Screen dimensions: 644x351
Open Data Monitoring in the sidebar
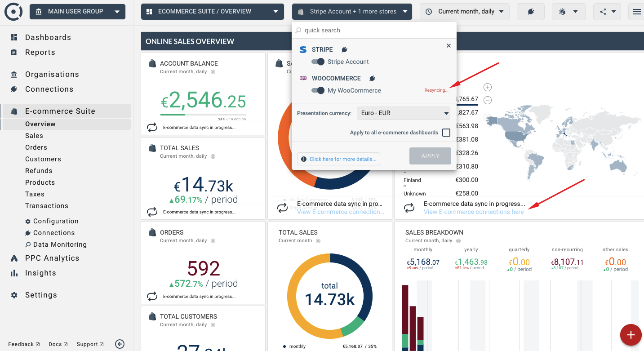click(56, 244)
